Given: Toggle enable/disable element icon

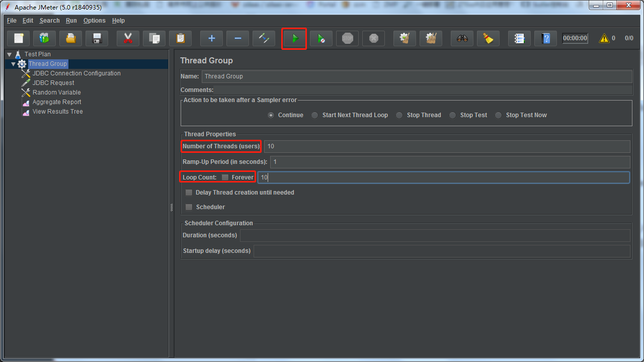Looking at the screenshot, I should tap(264, 38).
